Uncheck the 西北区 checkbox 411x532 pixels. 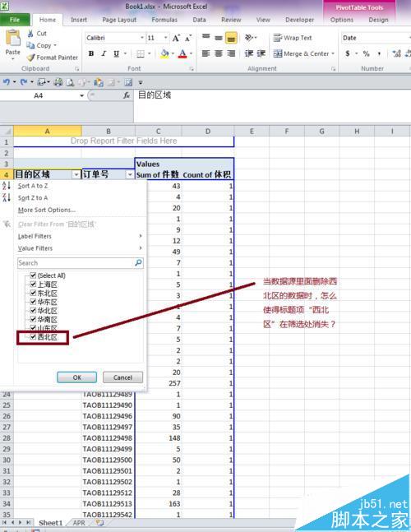(33, 337)
